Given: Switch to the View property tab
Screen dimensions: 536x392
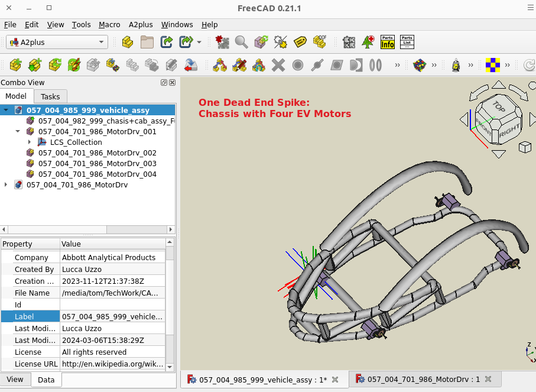Looking at the screenshot, I should [15, 380].
